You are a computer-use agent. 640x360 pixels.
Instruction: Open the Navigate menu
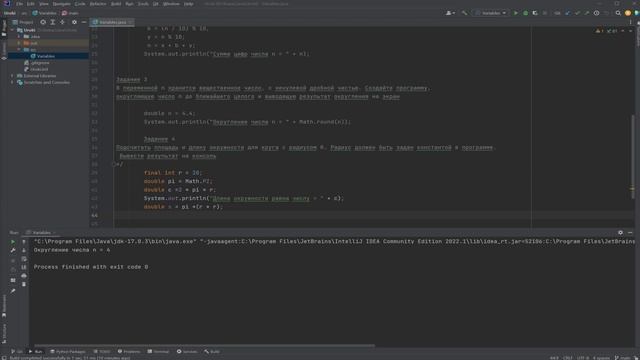[x=61, y=4]
